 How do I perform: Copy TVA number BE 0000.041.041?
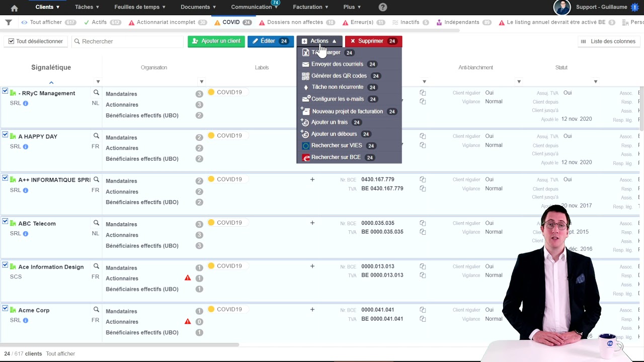423,319
